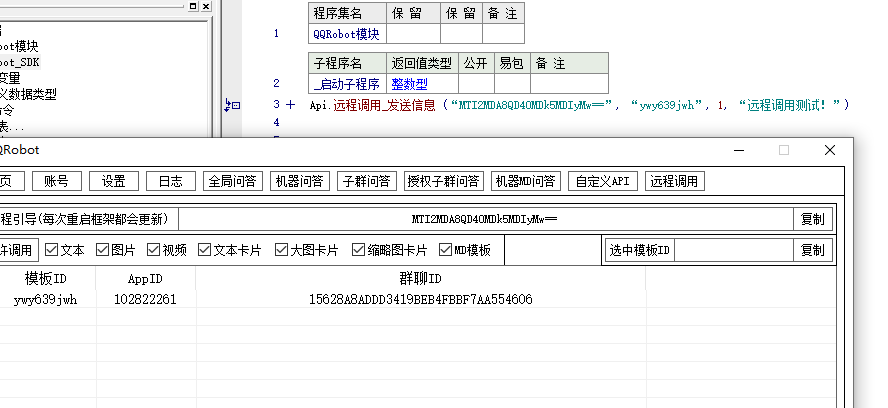Viewport: 888px width, 408px height.
Task: Disable the 视频 checkbox
Action: 154,250
